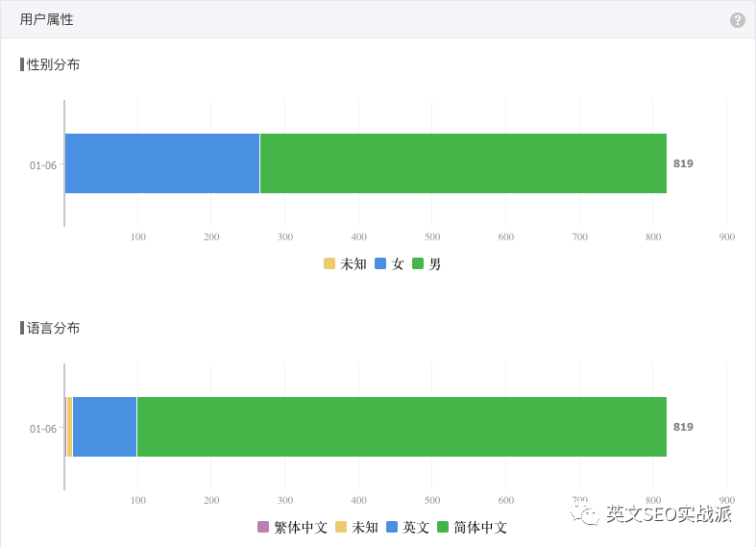Toggle the 繁体中文 language legend item
This screenshot has width=756, height=547.
(x=292, y=527)
